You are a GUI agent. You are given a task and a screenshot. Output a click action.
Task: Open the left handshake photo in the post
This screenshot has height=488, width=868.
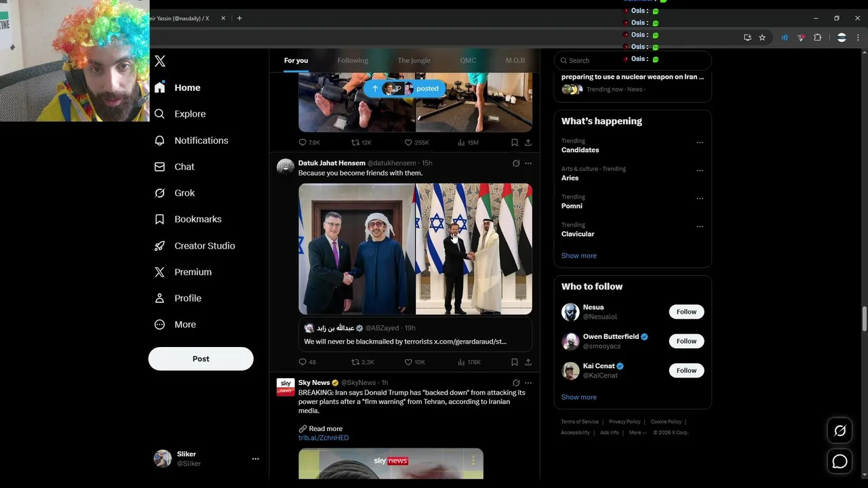(357, 249)
